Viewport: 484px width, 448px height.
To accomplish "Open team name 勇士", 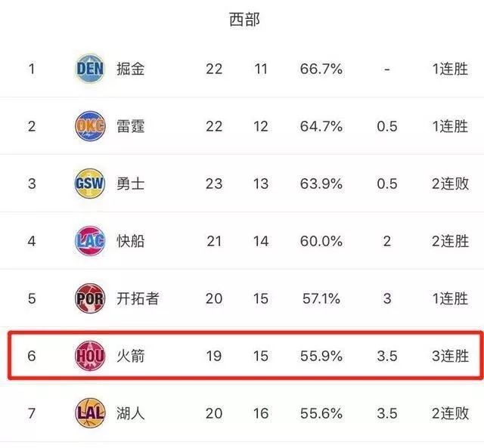I will click(131, 184).
